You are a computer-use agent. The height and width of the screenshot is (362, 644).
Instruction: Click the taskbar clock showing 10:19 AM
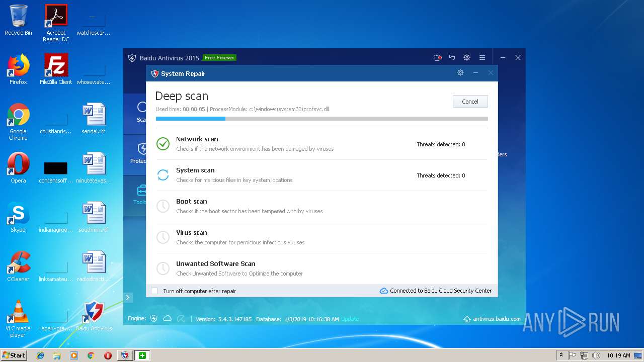click(x=618, y=355)
